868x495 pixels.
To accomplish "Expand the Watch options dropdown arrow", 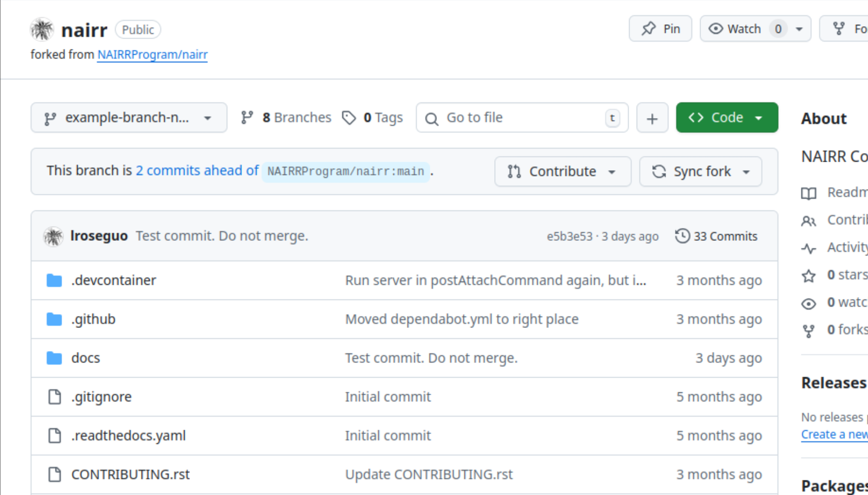I will (x=799, y=29).
